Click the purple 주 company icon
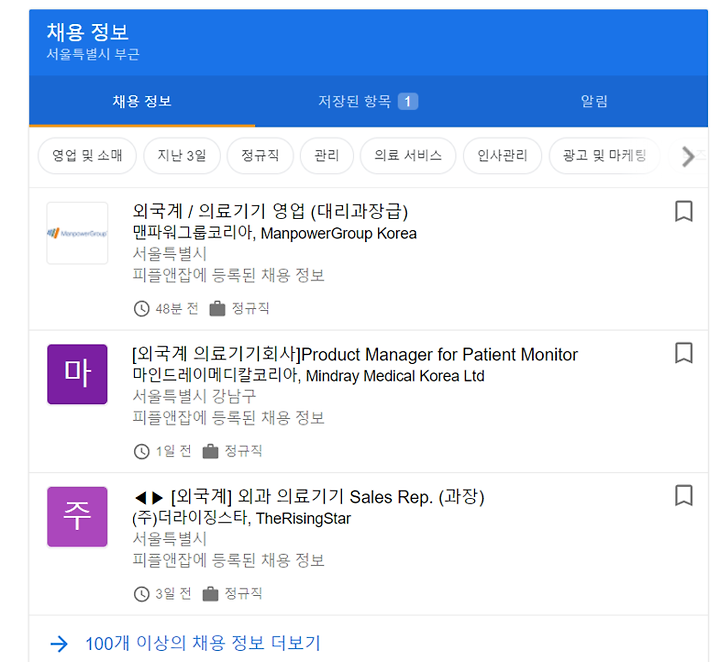 [77, 516]
